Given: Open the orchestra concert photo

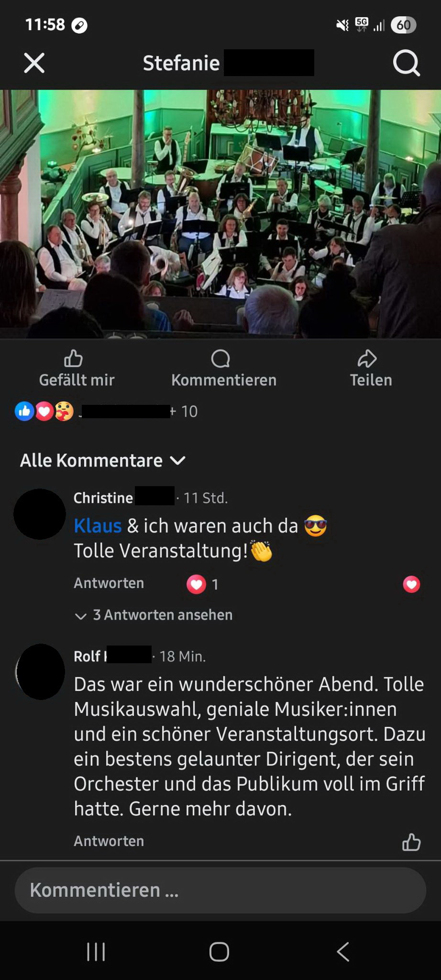Looking at the screenshot, I should [220, 214].
